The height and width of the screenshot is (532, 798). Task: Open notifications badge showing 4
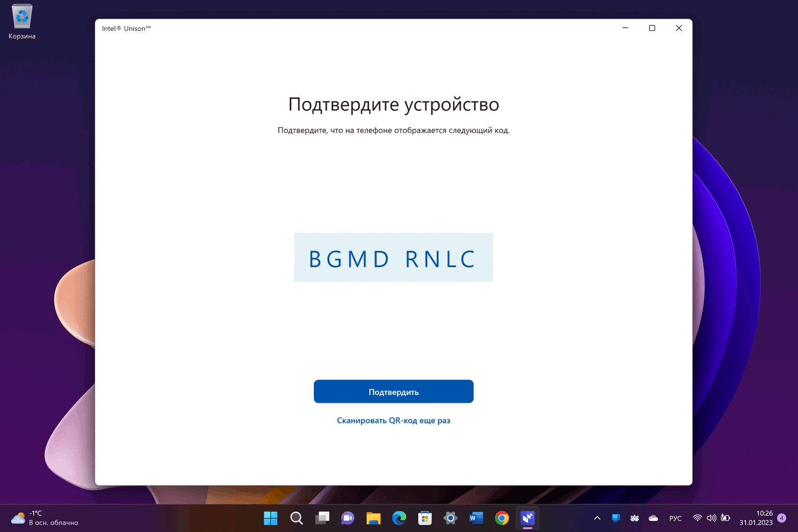[x=782, y=518]
